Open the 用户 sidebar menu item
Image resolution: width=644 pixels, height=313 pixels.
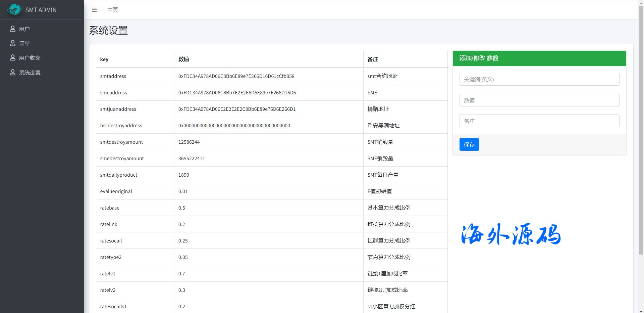pos(24,29)
